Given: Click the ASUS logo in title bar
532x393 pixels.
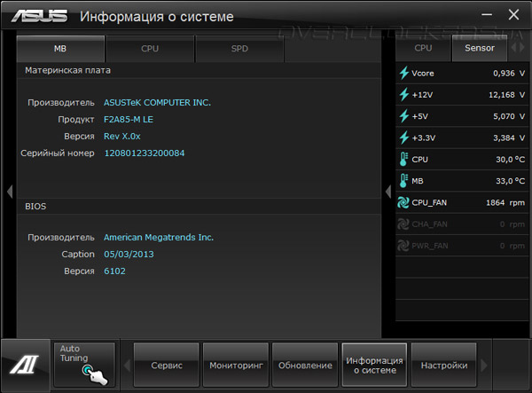Looking at the screenshot, I should click(x=39, y=16).
